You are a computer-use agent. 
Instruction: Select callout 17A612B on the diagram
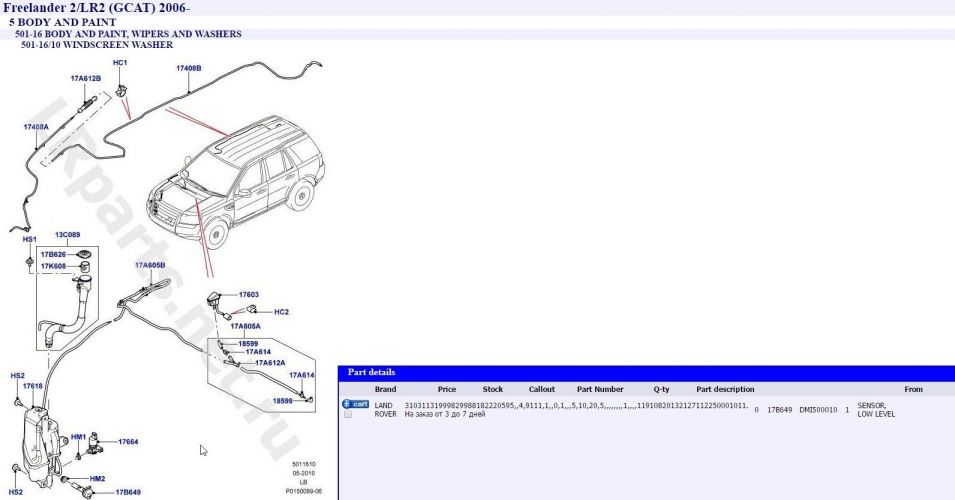[85, 79]
